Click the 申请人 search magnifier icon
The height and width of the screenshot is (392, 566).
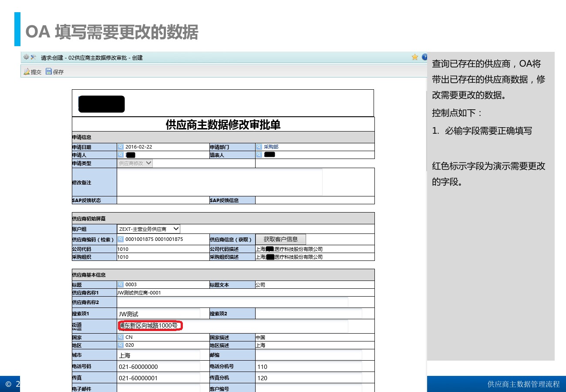click(121, 155)
